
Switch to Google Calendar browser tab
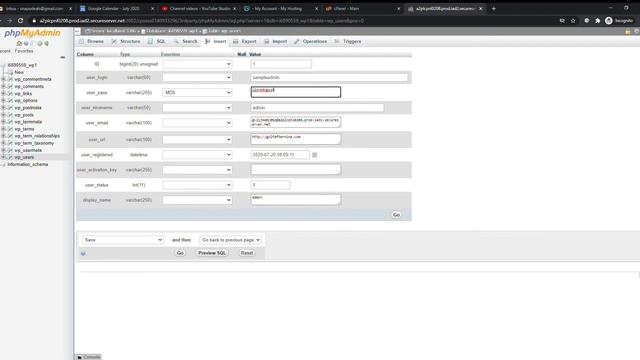116,8
